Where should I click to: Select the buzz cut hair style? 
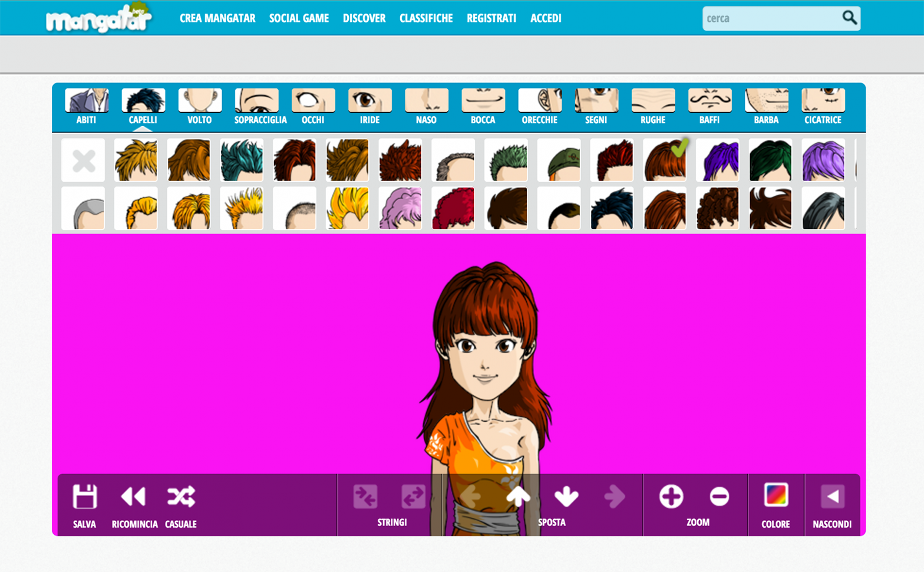click(295, 208)
